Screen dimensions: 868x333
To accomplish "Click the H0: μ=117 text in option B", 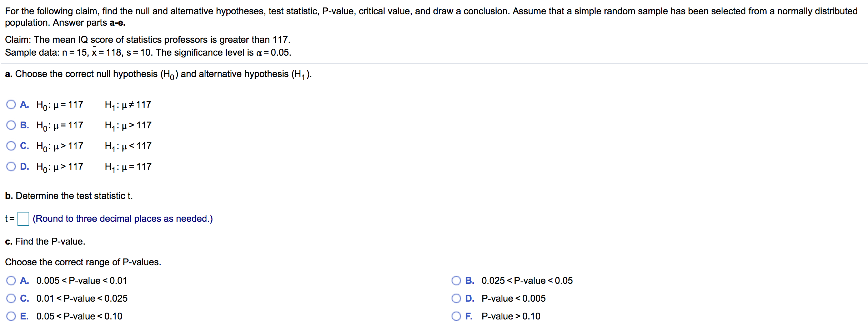I will [x=60, y=125].
